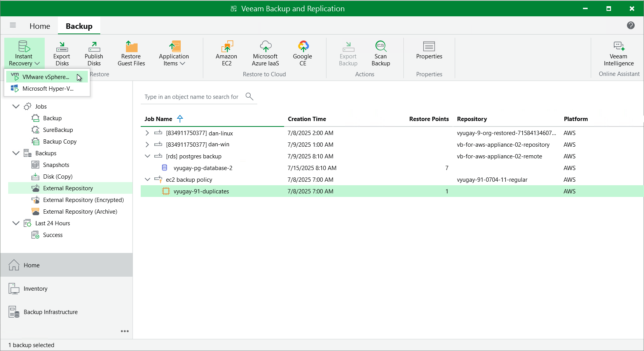Select External Repository (Archive)
644x351 pixels.
(x=80, y=211)
